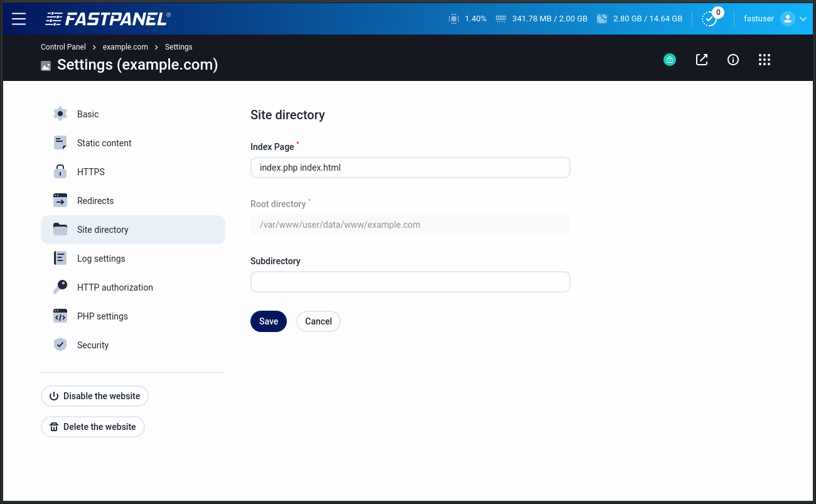Click the Index Page label
816x504 pixels.
272,147
